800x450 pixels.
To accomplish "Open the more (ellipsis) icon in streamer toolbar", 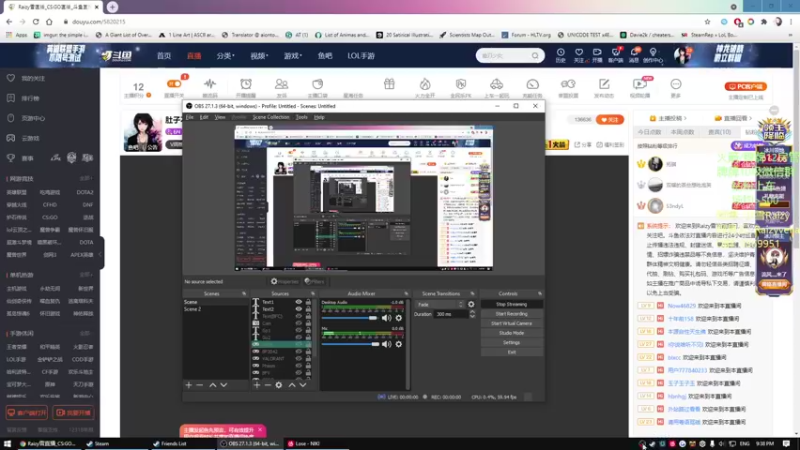I will click(x=676, y=84).
